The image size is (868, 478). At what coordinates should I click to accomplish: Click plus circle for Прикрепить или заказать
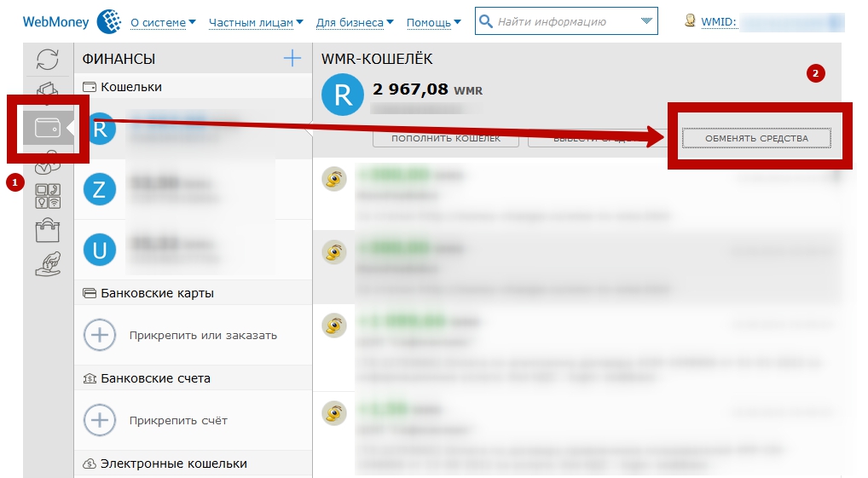pyautogui.click(x=100, y=335)
